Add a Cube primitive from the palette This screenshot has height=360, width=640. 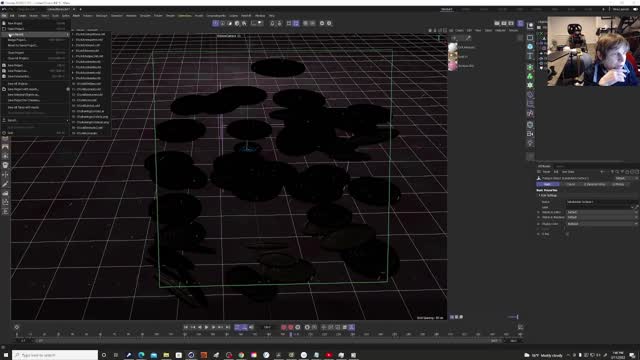click(x=530, y=47)
